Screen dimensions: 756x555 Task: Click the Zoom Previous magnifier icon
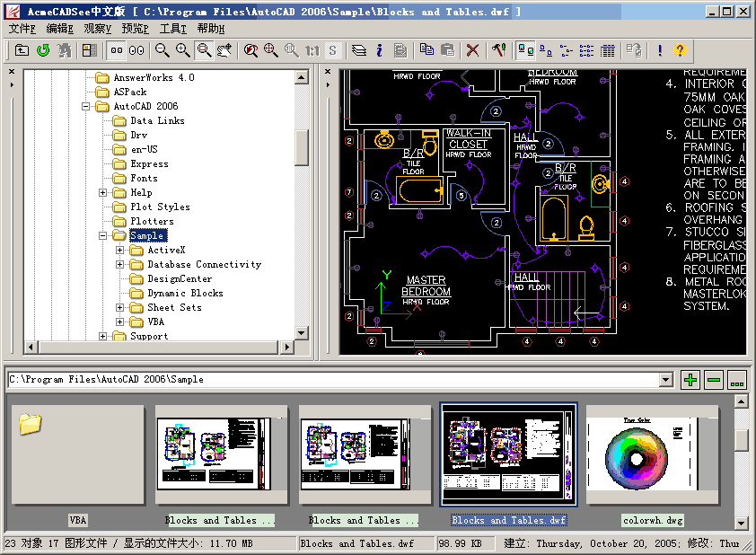point(251,50)
